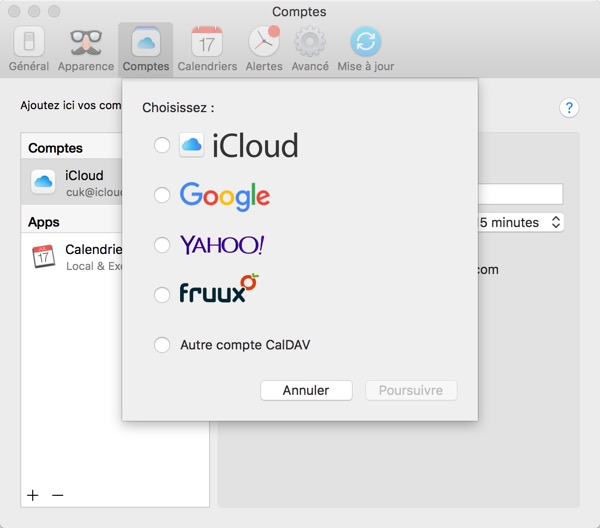This screenshot has height=528, width=600.
Task: Click the sidebar calendar 17 icon
Action: click(x=43, y=256)
